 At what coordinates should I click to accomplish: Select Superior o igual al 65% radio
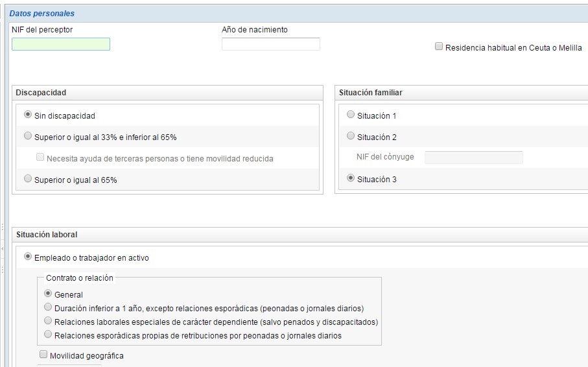pos(28,179)
